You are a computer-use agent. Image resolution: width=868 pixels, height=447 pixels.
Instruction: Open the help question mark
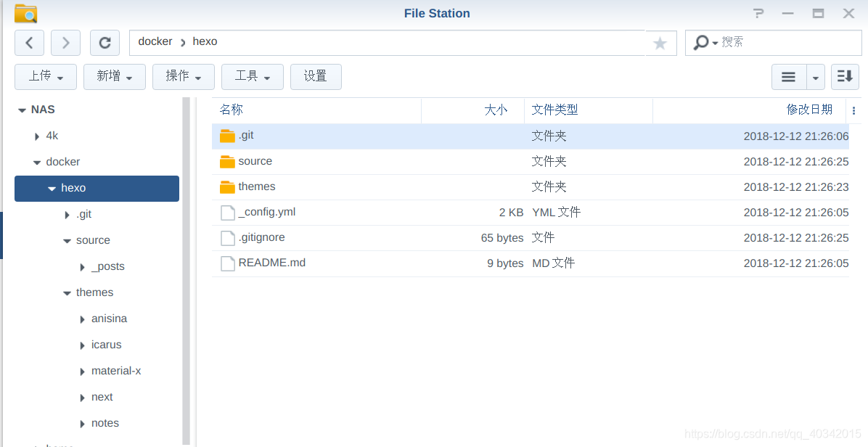click(759, 13)
